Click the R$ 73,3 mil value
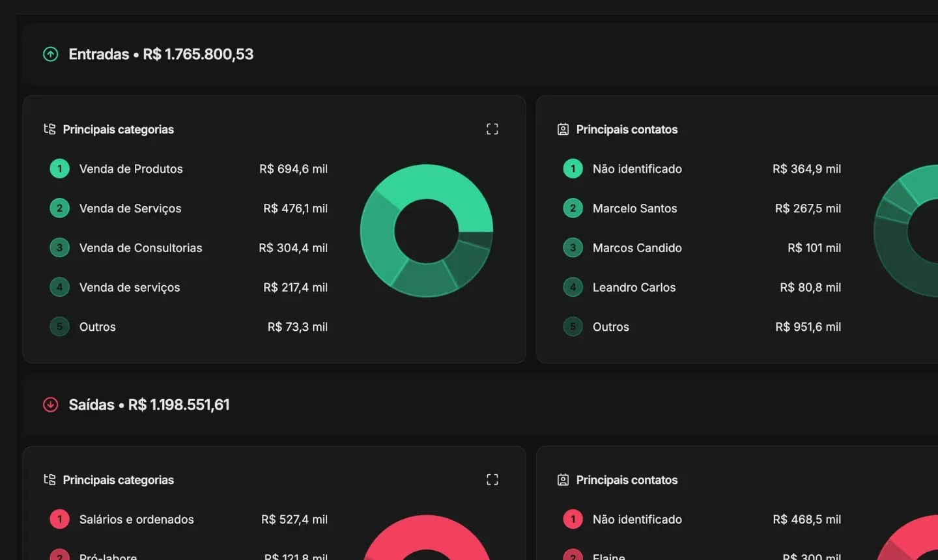The height and width of the screenshot is (560, 938). (x=298, y=327)
